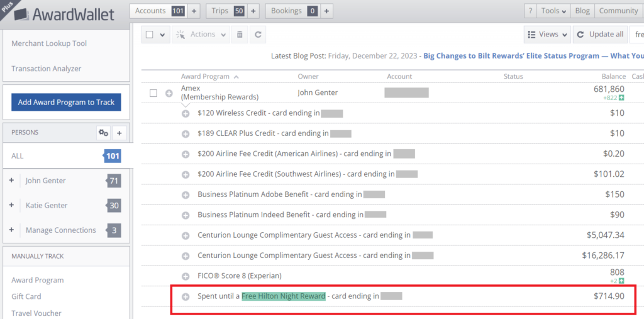Screen dimensions: 644x319
Task: Open persons settings gears icon
Action: click(x=104, y=133)
